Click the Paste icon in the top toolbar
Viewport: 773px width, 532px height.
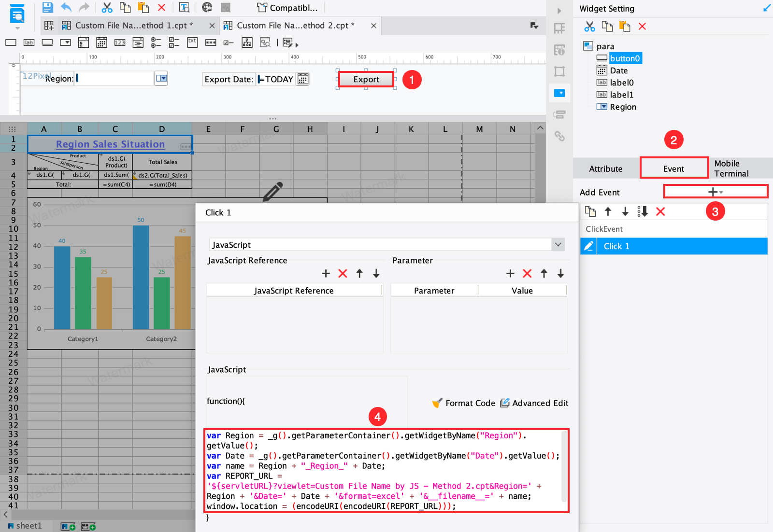click(x=143, y=7)
